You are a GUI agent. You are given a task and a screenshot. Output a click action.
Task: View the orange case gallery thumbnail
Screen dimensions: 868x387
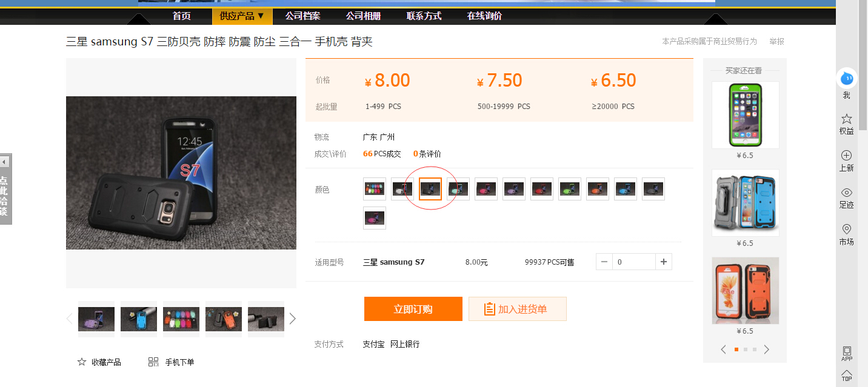pyautogui.click(x=224, y=319)
